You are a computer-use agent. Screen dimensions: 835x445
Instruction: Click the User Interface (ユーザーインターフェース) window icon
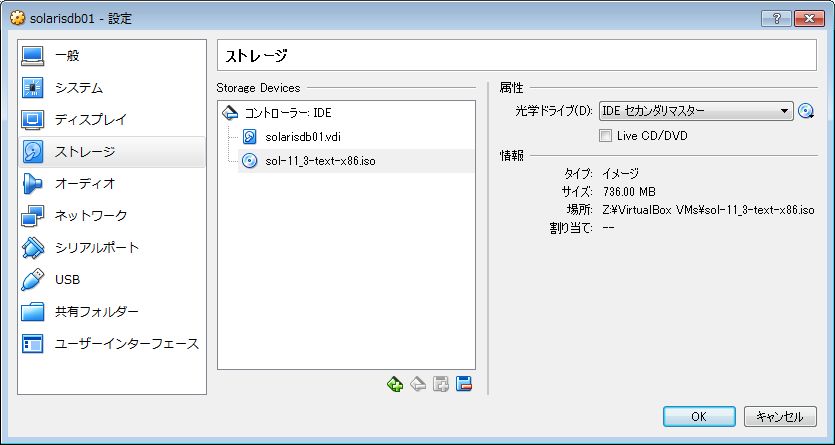pyautogui.click(x=32, y=343)
